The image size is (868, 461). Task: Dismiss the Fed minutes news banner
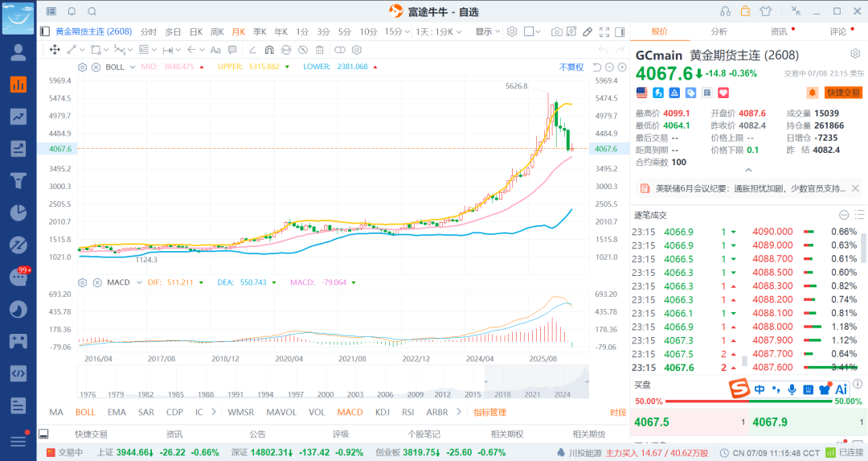tap(855, 188)
